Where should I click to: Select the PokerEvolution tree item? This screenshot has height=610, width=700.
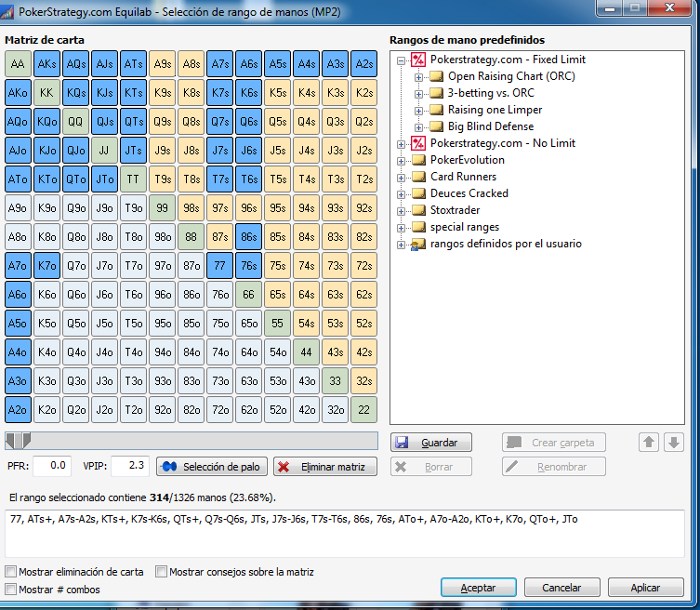click(467, 160)
